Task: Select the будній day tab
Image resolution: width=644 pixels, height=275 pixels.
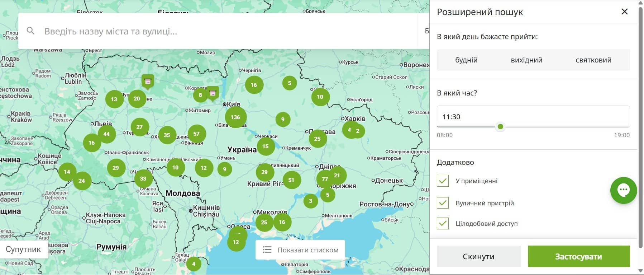Action: click(x=466, y=60)
